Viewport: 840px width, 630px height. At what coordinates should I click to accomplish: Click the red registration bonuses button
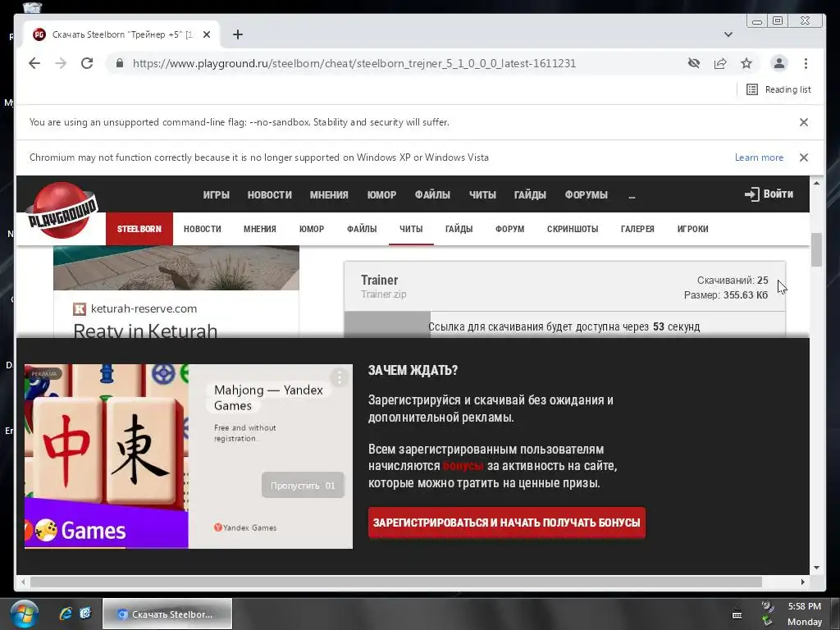[507, 523]
